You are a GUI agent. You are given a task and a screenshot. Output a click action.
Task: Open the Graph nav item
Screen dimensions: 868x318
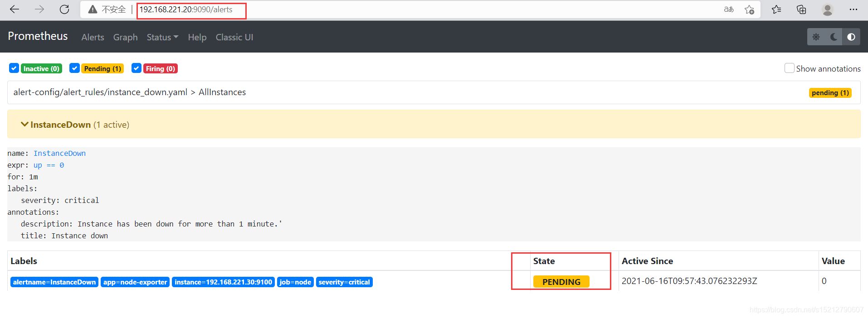point(125,37)
